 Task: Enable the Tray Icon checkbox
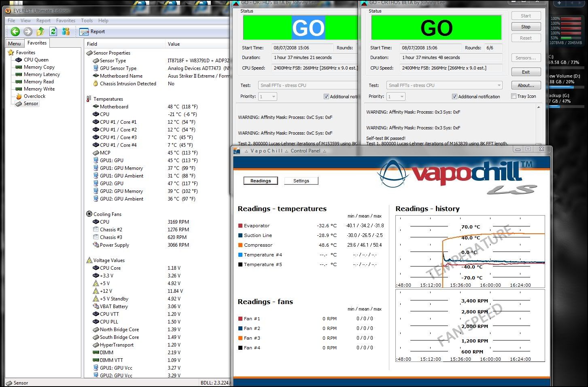tap(514, 96)
